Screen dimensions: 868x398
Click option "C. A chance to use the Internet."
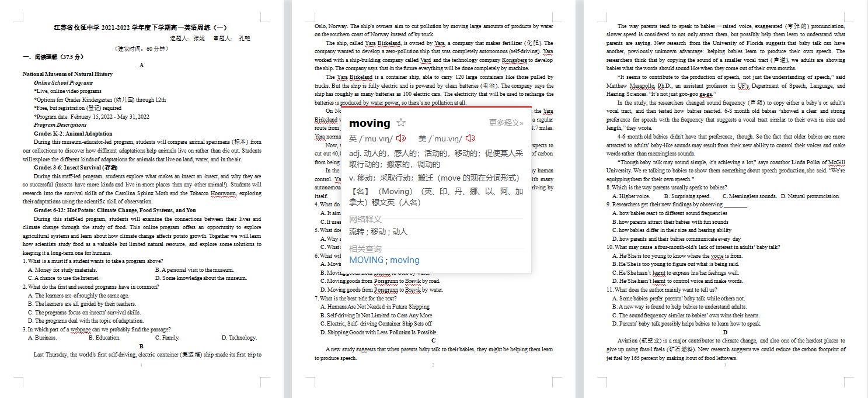pos(64,278)
